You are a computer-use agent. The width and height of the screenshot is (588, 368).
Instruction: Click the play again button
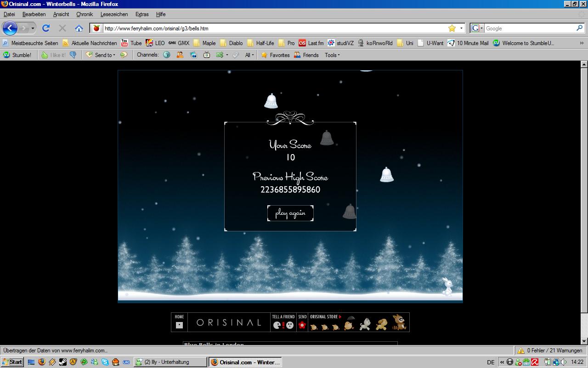290,213
